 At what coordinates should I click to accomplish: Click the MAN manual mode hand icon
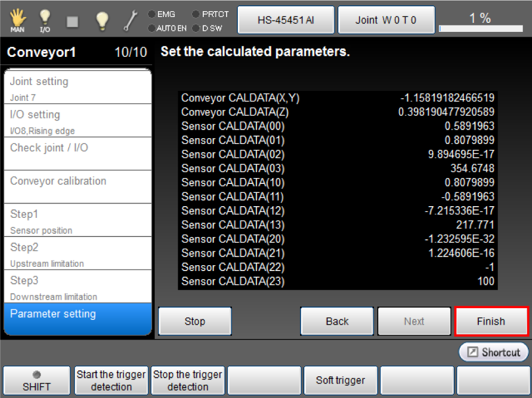[x=18, y=20]
